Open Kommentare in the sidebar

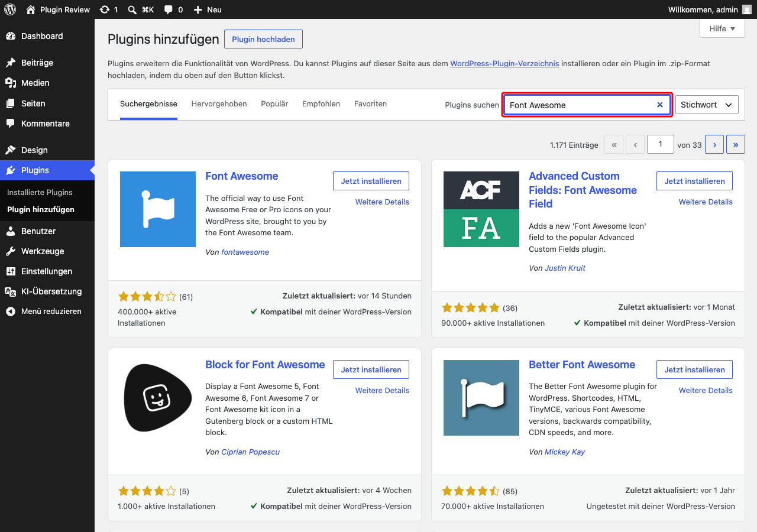point(47,124)
